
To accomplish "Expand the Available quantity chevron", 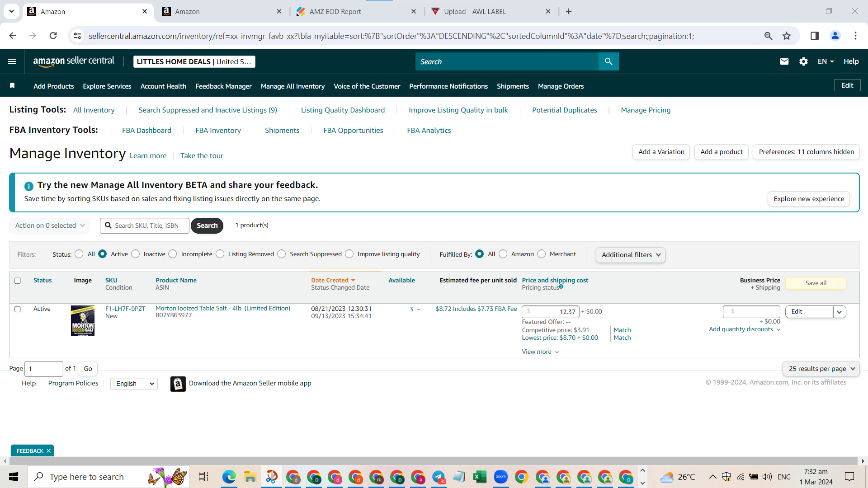I will coord(418,310).
